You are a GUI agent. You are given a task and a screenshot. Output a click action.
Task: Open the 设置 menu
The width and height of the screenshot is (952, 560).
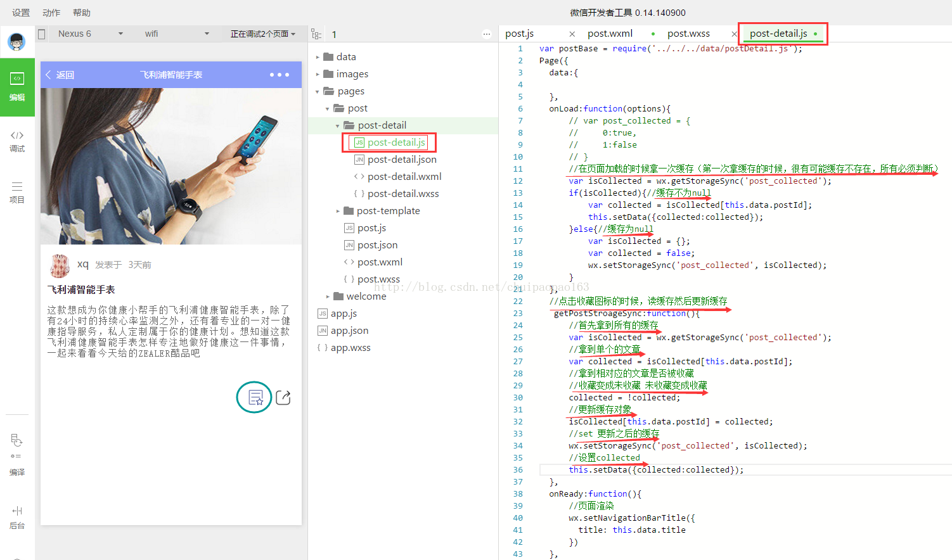pos(21,13)
